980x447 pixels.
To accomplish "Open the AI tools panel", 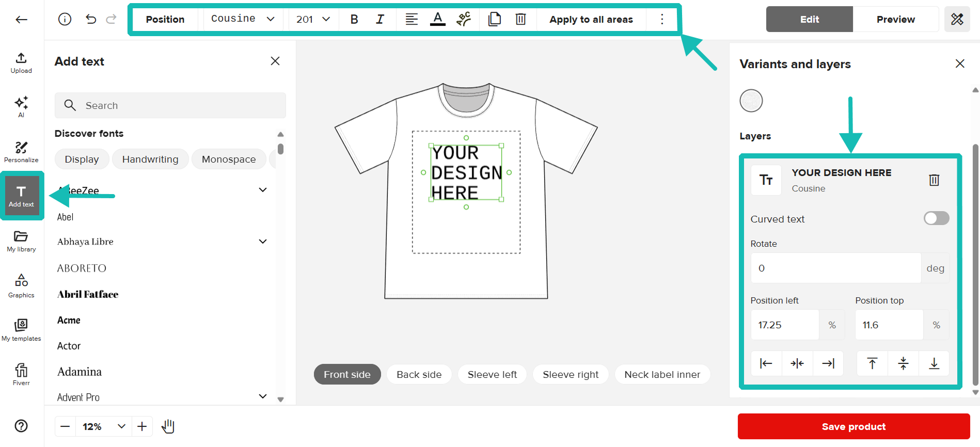I will [21, 107].
